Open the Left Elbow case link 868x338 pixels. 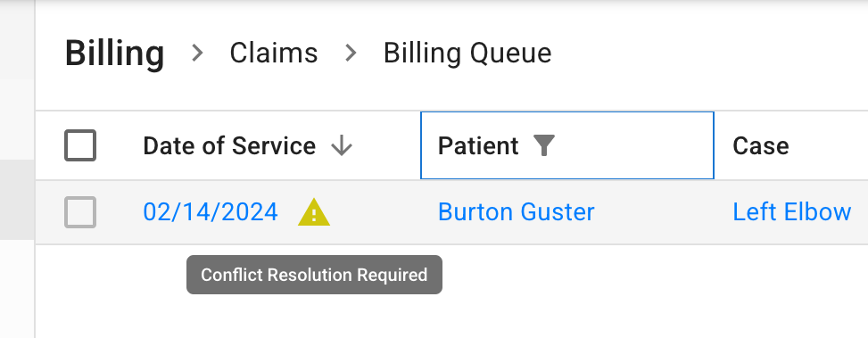pos(791,212)
